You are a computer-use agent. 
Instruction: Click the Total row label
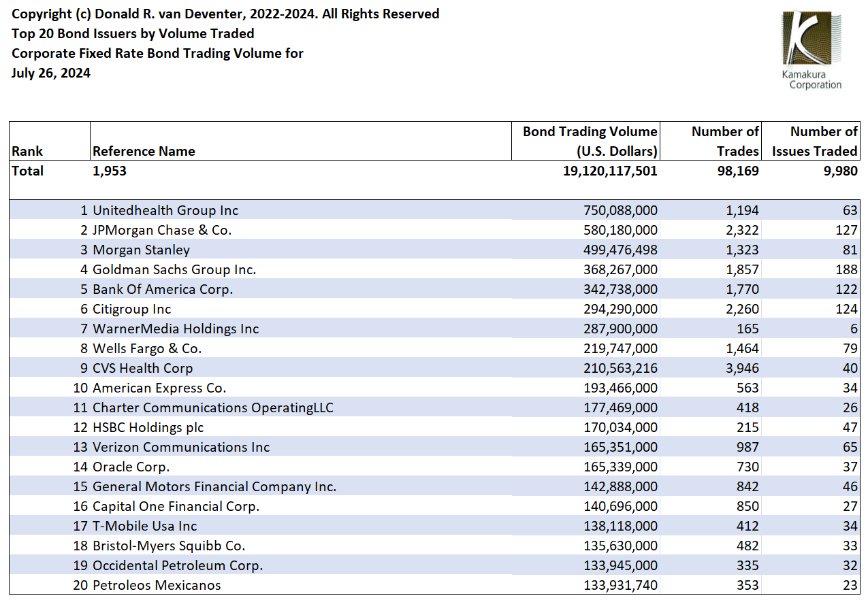pos(27,171)
